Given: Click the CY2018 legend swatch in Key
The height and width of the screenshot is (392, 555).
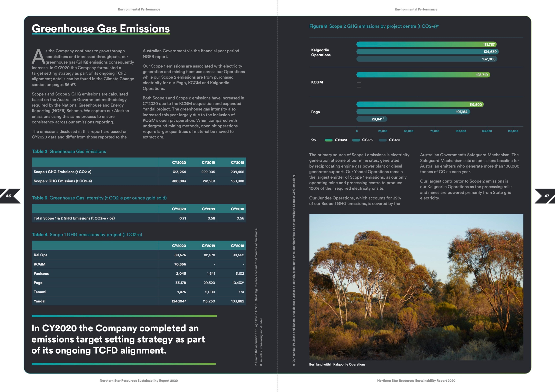Looking at the screenshot, I should pos(383,140).
